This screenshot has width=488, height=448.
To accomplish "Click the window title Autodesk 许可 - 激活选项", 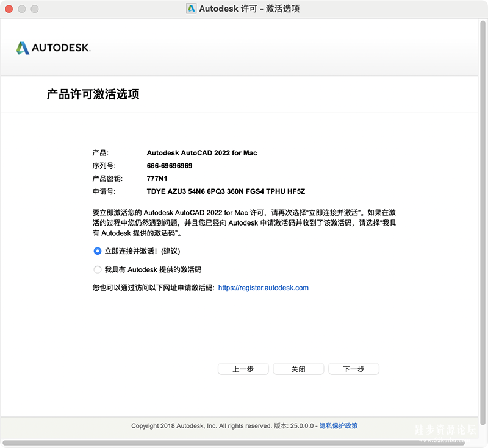I will click(x=249, y=9).
